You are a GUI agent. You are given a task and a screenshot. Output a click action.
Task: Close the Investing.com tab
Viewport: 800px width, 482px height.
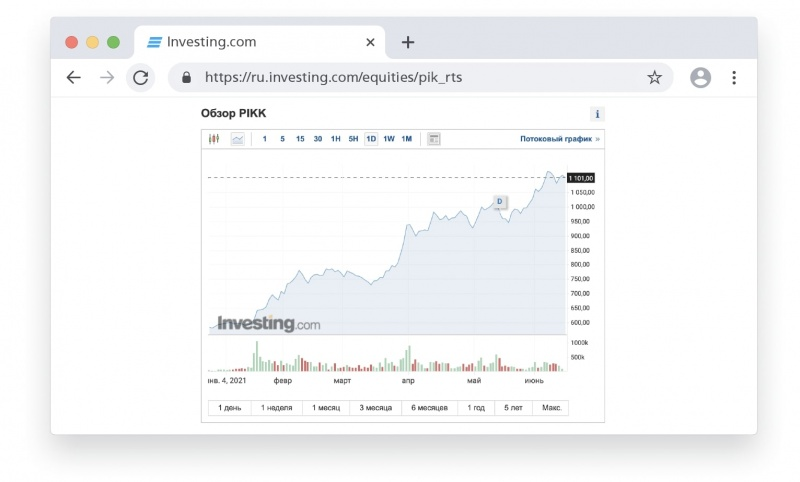(370, 42)
